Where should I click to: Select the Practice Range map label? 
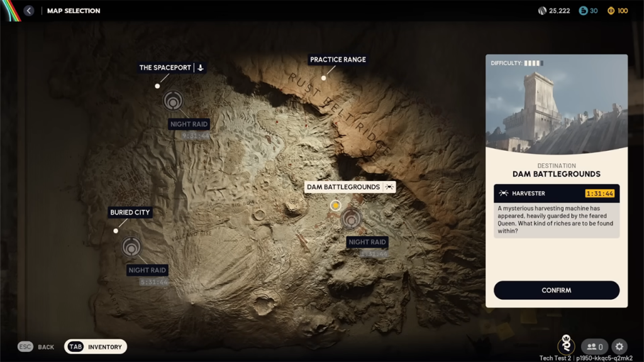(x=338, y=60)
